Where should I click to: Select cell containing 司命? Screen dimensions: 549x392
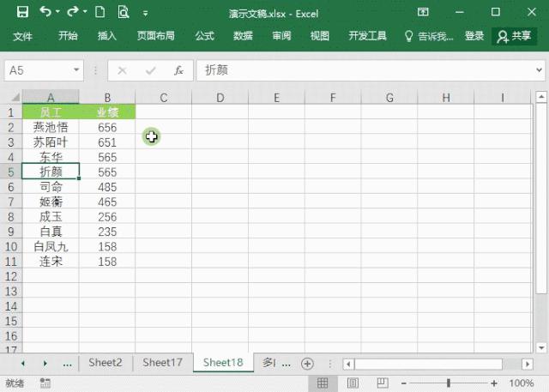click(x=51, y=187)
